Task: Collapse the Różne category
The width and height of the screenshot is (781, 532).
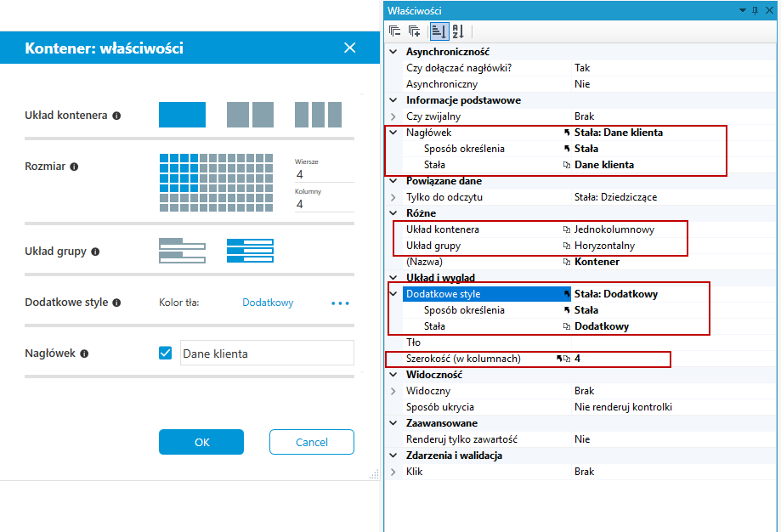Action: pos(393,213)
